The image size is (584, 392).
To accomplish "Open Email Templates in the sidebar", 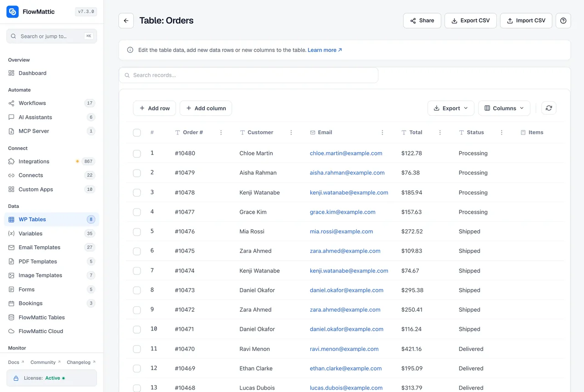I will point(52,247).
